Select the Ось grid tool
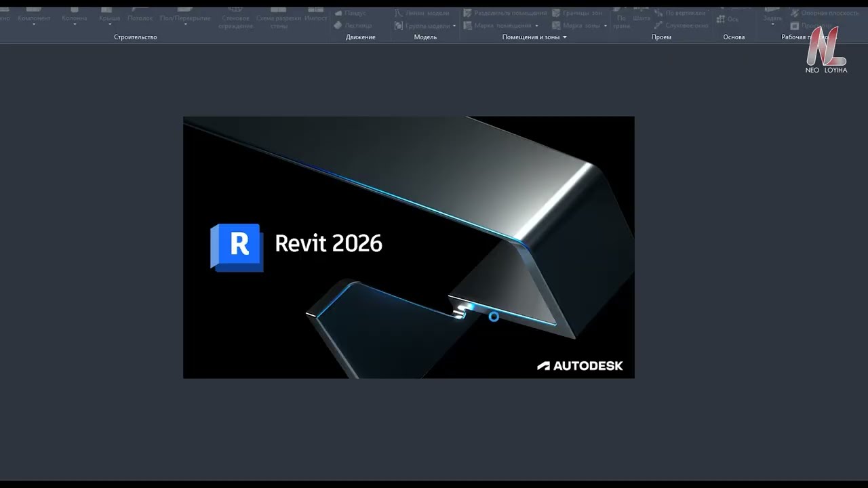 (728, 19)
